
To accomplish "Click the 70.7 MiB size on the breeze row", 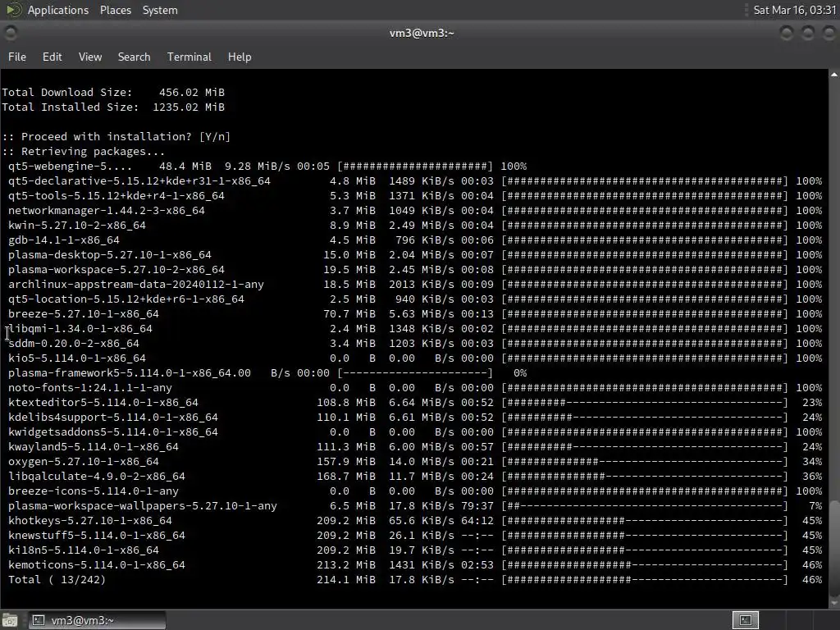I will pyautogui.click(x=349, y=314).
